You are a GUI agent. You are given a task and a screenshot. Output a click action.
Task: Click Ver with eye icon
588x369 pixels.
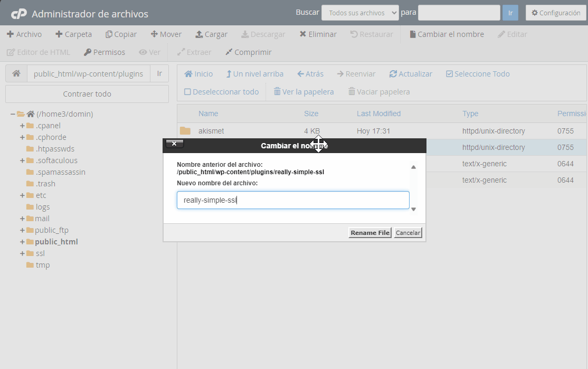149,52
